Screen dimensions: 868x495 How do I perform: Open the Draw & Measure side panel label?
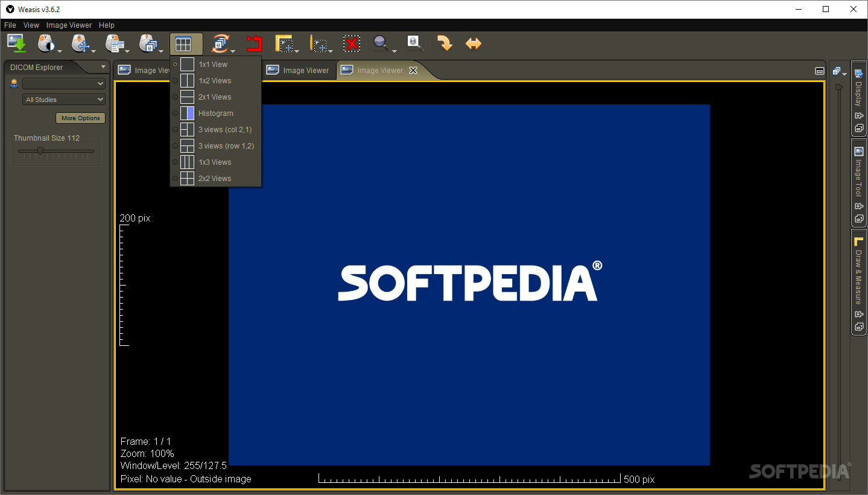click(858, 278)
